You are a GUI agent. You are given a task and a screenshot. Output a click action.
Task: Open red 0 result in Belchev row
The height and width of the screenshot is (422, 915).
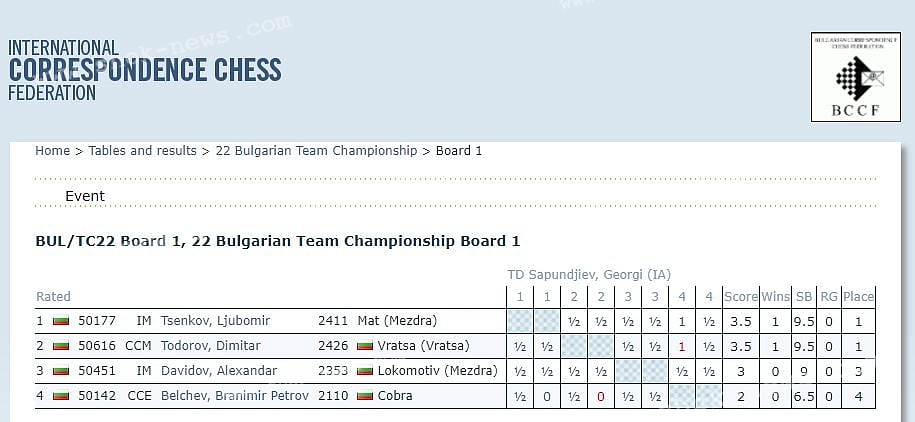tap(600, 397)
